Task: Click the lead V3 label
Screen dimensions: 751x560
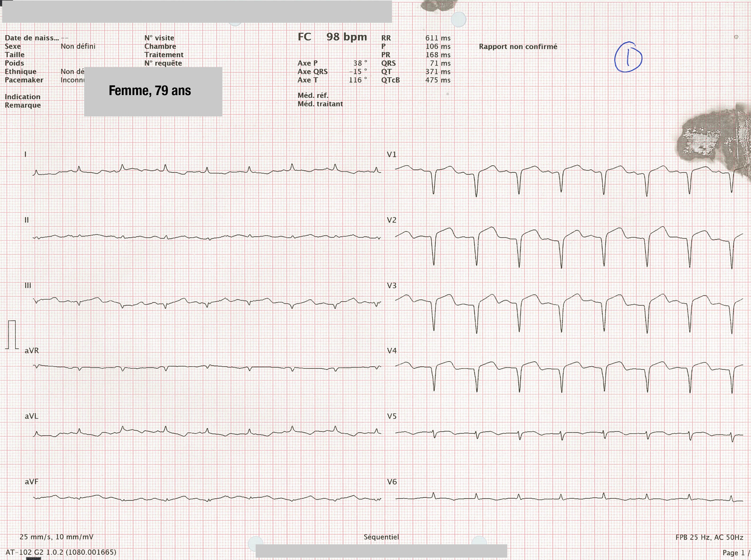Action: click(x=392, y=285)
